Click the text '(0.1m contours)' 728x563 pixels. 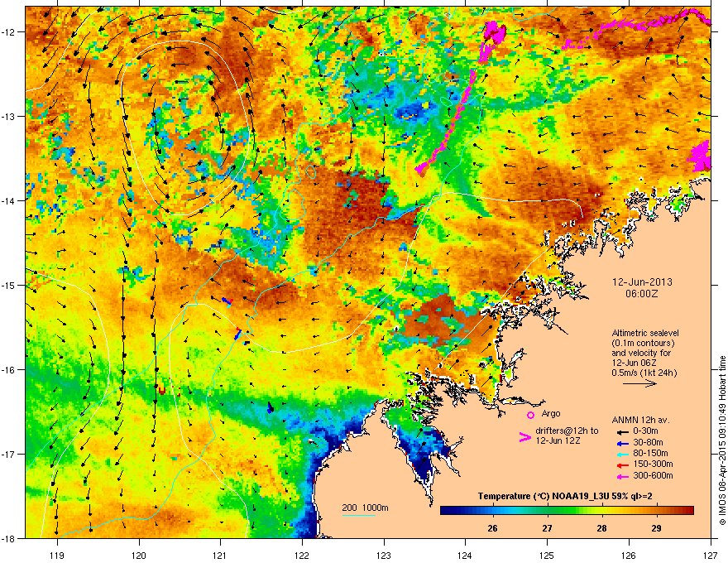[643, 344]
